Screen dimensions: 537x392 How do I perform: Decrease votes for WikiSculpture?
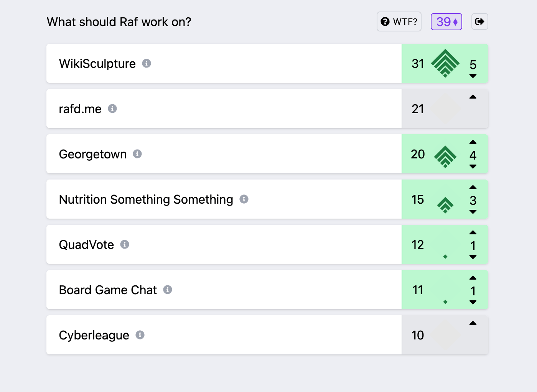[473, 76]
